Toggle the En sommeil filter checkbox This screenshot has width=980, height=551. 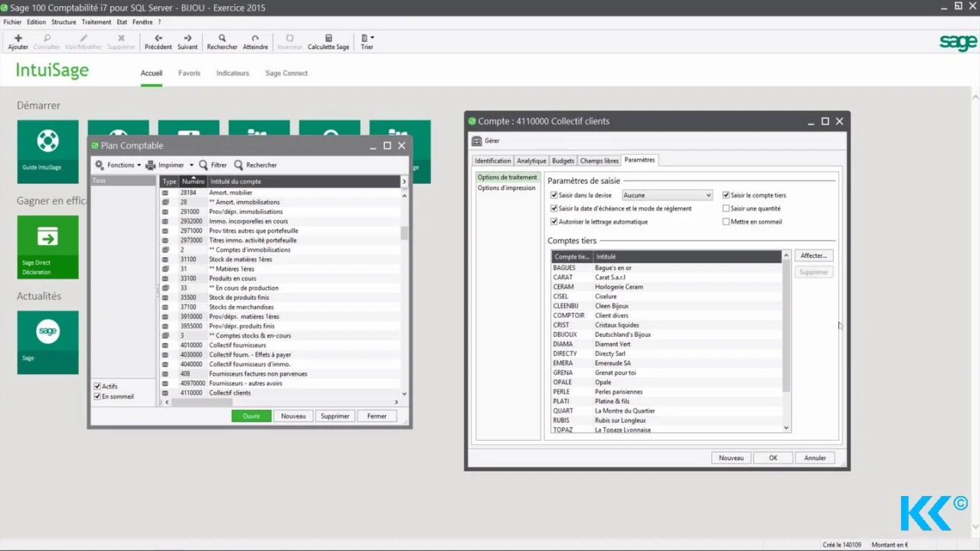pos(97,396)
